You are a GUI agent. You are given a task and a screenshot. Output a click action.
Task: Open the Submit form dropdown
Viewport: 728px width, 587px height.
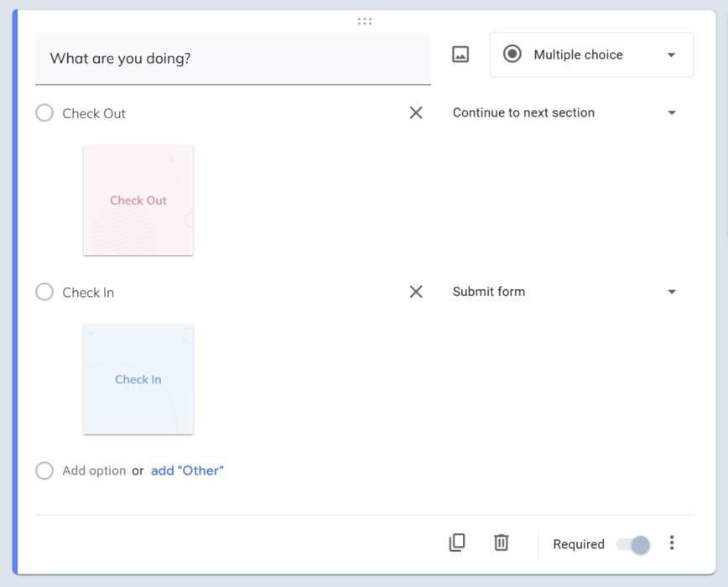(x=564, y=292)
